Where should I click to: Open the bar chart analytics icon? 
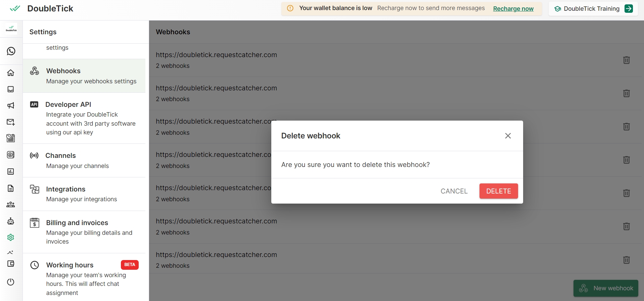[11, 172]
